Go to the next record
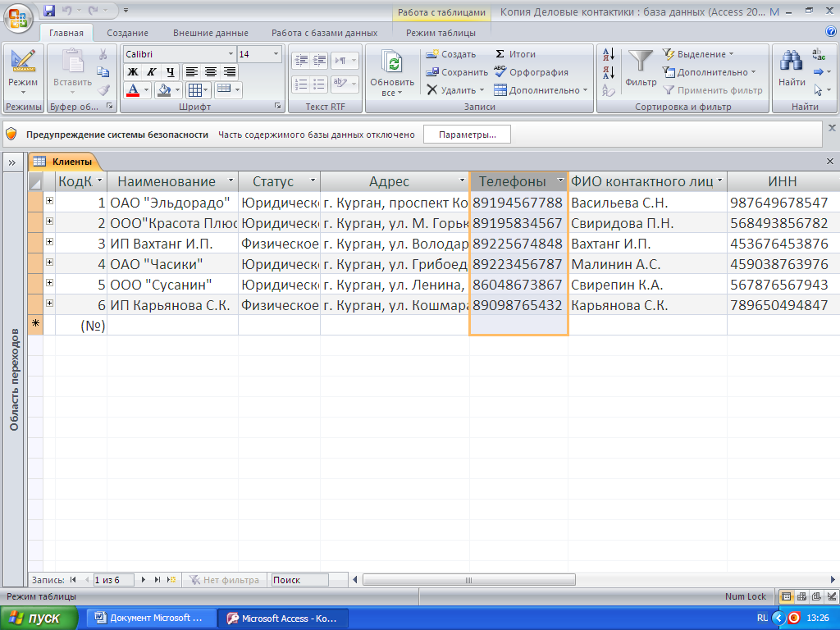This screenshot has height=630, width=840. pyautogui.click(x=143, y=580)
